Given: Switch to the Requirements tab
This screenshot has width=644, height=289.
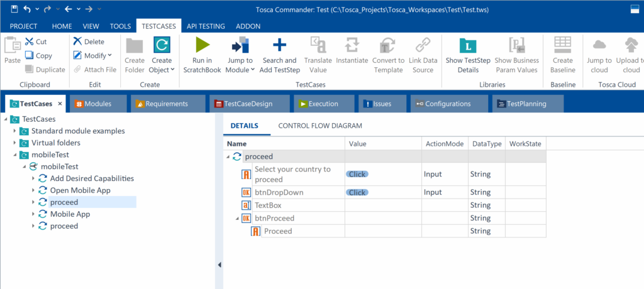Looking at the screenshot, I should [x=167, y=104].
